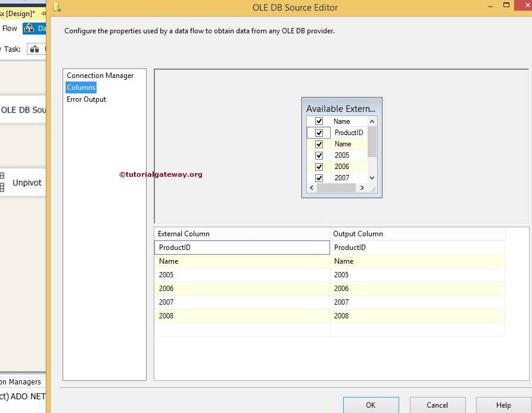
Task: Edit the 2006 output column cell
Action: tap(418, 289)
